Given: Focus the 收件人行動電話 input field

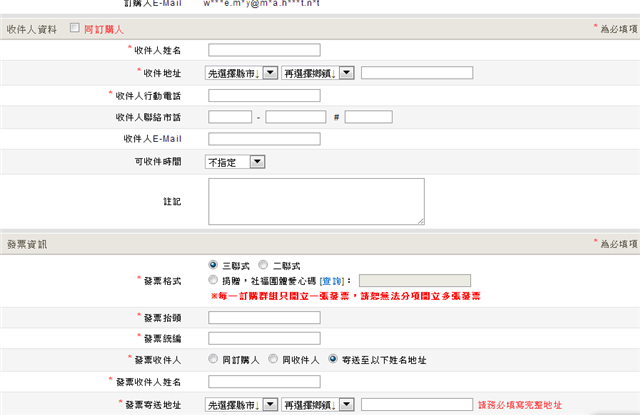Looking at the screenshot, I should (264, 95).
